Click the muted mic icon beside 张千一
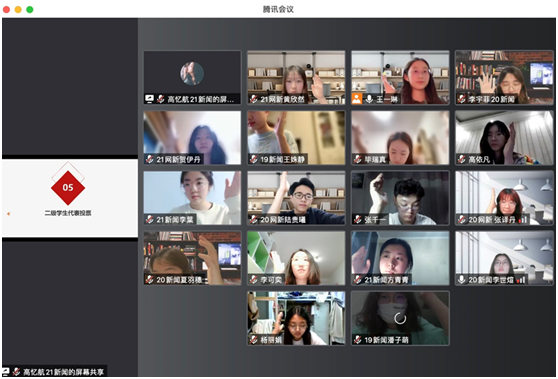558x379 pixels. pos(358,220)
